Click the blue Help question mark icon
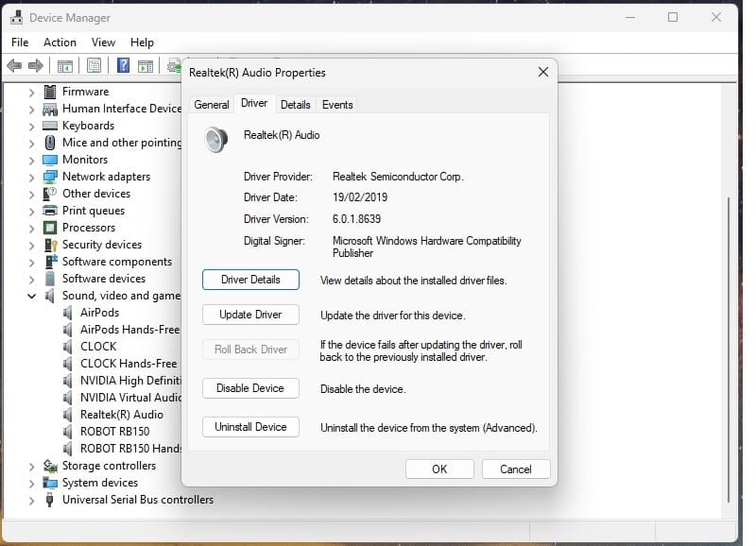 124,65
